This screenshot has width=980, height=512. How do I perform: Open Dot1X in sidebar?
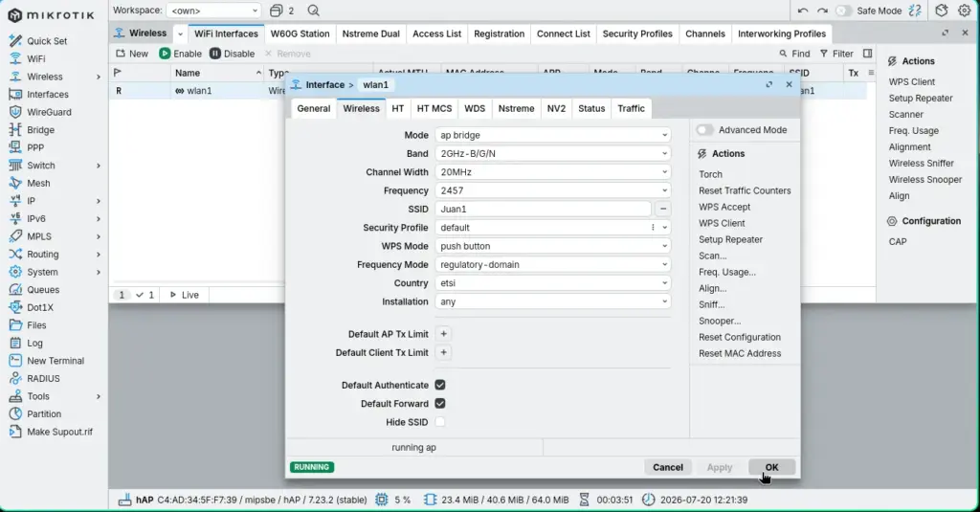(40, 307)
